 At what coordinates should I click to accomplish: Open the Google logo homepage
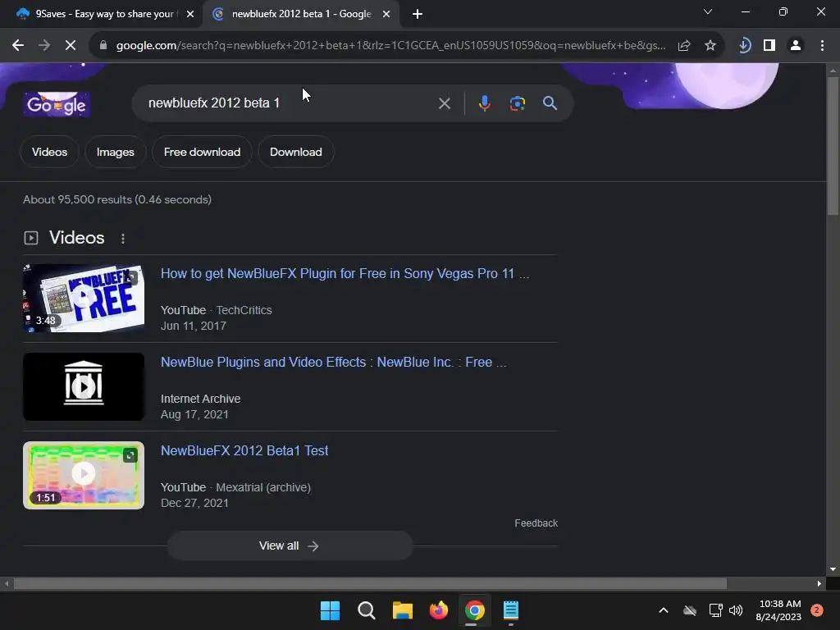click(57, 104)
